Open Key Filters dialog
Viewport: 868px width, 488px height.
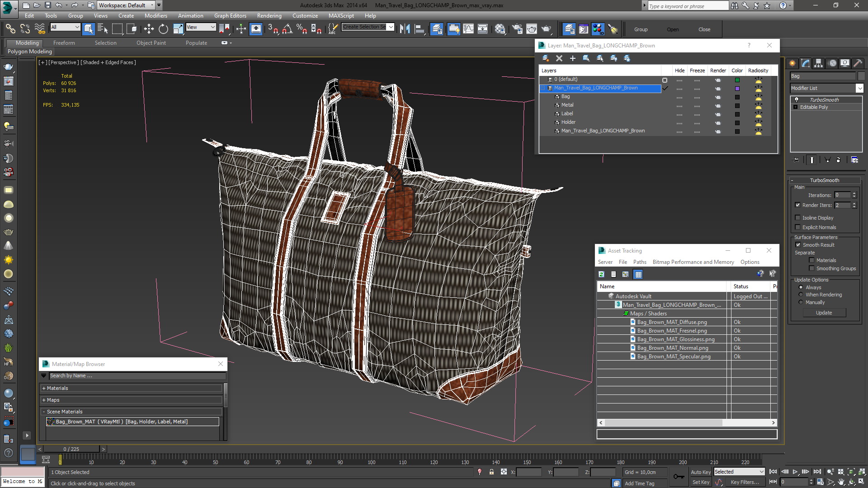(x=745, y=482)
